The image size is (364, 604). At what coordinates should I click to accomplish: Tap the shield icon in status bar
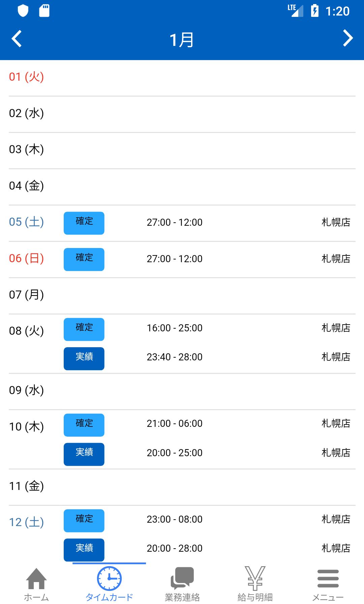click(23, 10)
